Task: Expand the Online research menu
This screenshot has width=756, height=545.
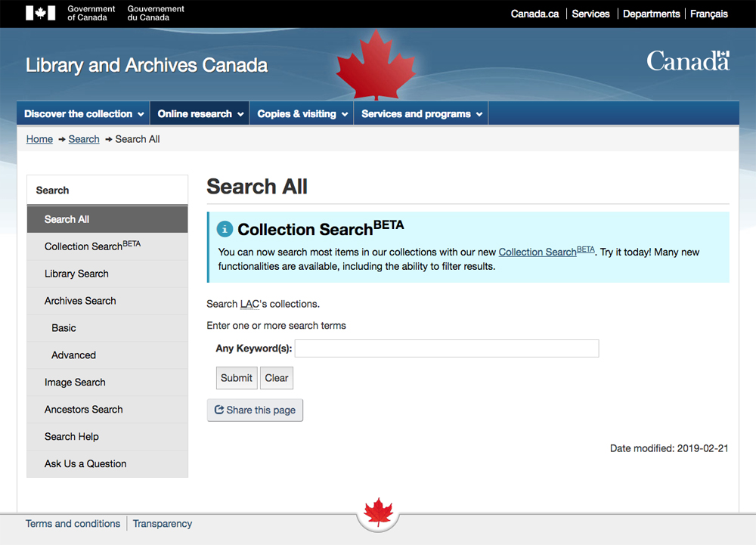Action: (200, 113)
